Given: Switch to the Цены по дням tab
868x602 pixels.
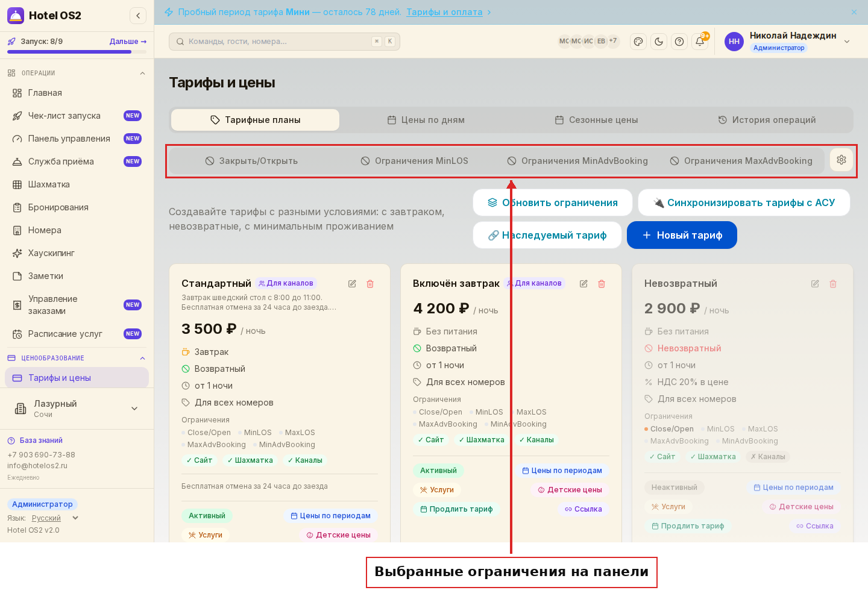Looking at the screenshot, I should click(426, 120).
